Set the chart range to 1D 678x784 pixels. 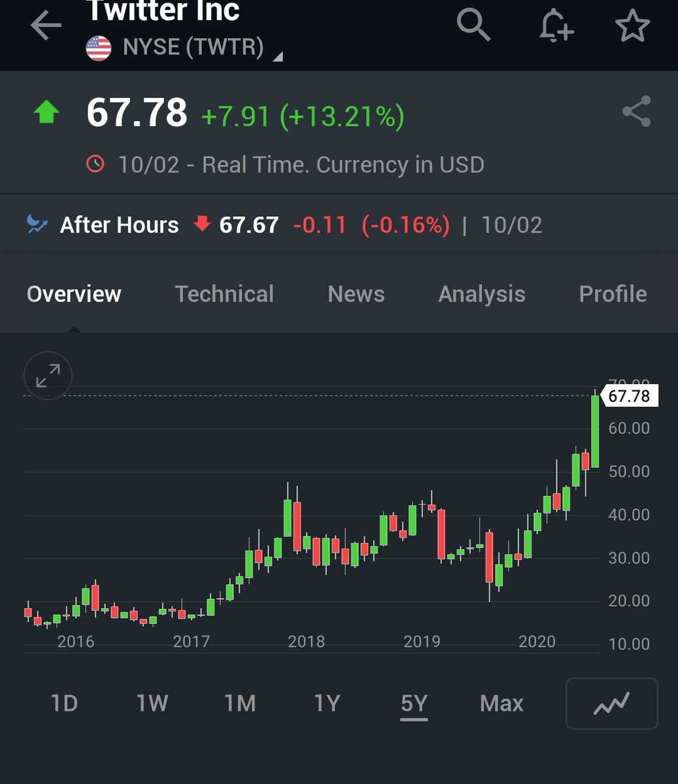point(64,704)
